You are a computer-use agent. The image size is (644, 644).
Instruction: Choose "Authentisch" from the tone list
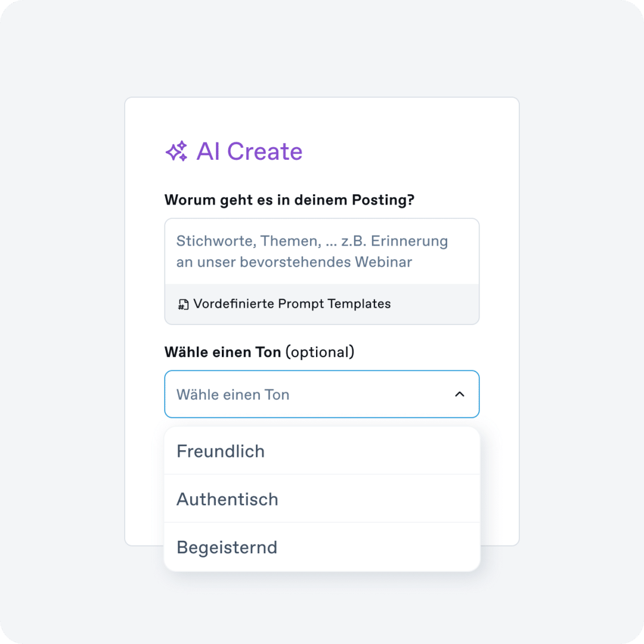[322, 499]
